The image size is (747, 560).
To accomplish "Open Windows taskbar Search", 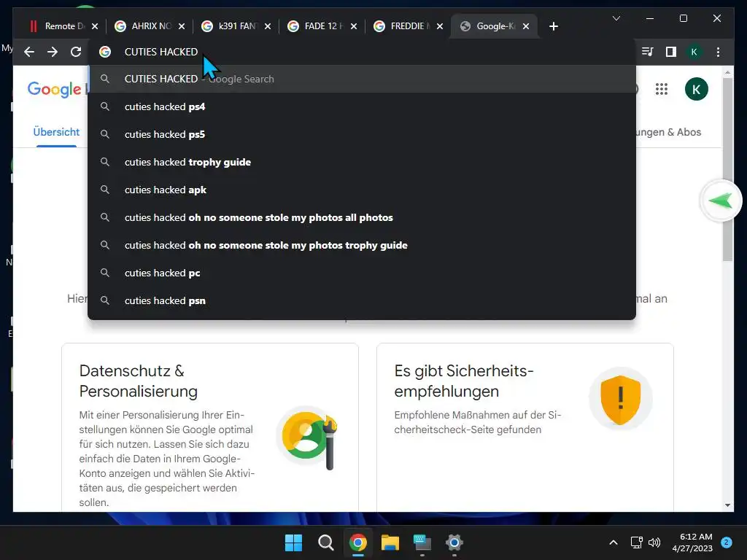I will click(326, 542).
